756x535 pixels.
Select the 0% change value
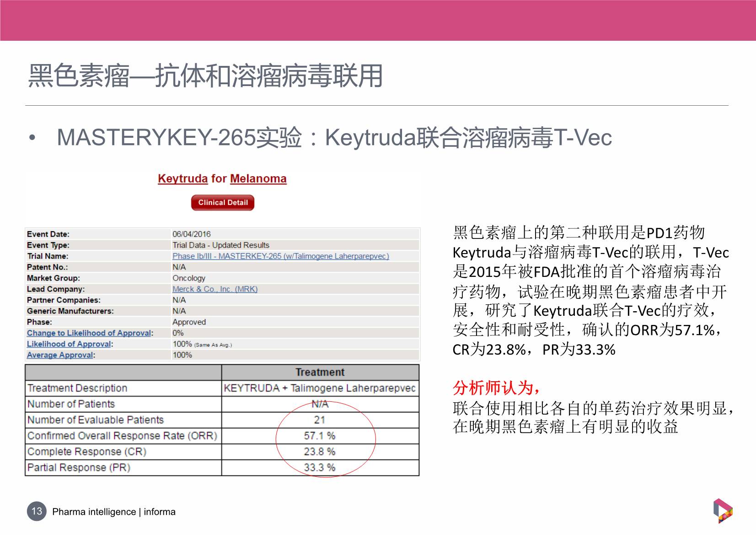pyautogui.click(x=178, y=333)
